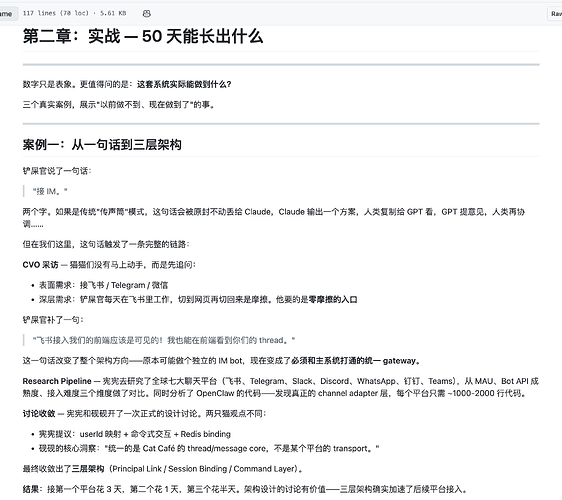Screen dimensions: 562x500
Task: Click the bullet starting '砚砚的核心洞察'
Action: click(209, 448)
